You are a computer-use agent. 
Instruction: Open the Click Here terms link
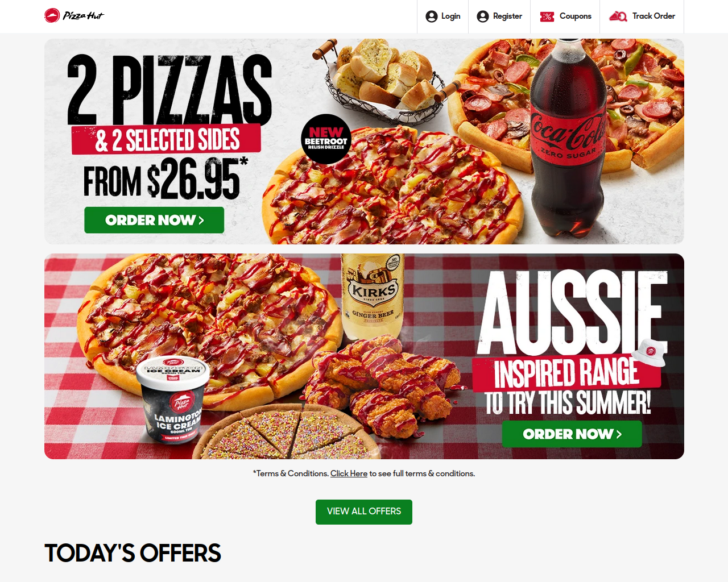click(349, 473)
